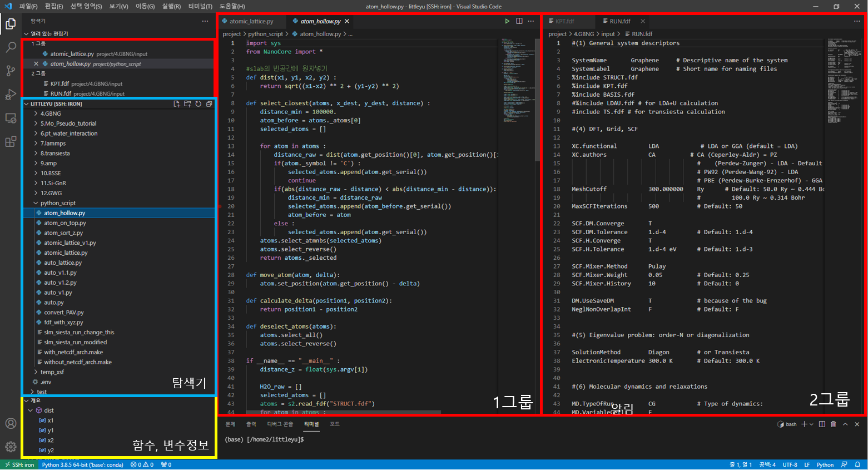Click the UTF-8 encoding indicator
868x470 pixels.
[x=790, y=464]
